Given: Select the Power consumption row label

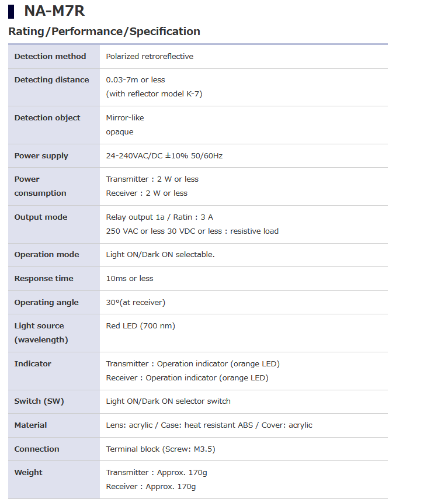Looking at the screenshot, I should [40, 186].
